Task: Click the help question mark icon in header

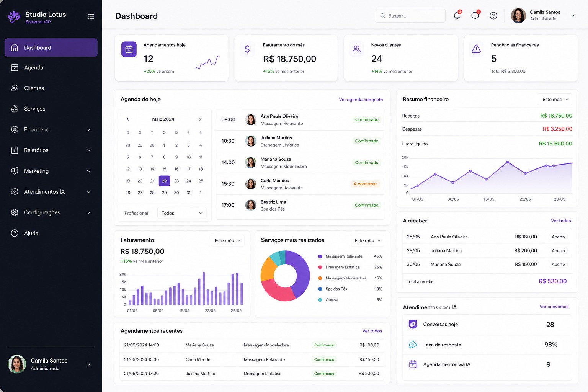Action: point(493,16)
